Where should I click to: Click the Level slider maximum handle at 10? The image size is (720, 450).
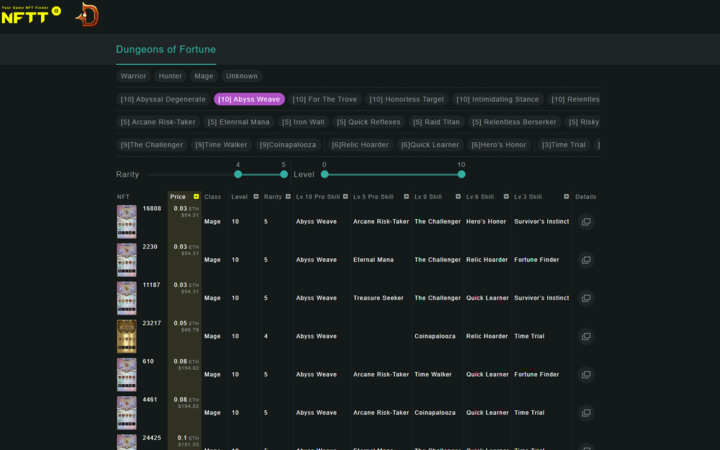click(461, 174)
